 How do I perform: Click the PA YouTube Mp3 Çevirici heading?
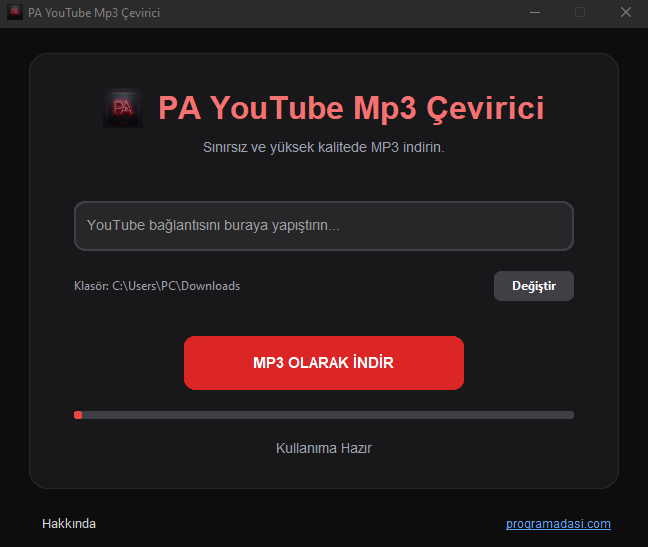tap(351, 108)
